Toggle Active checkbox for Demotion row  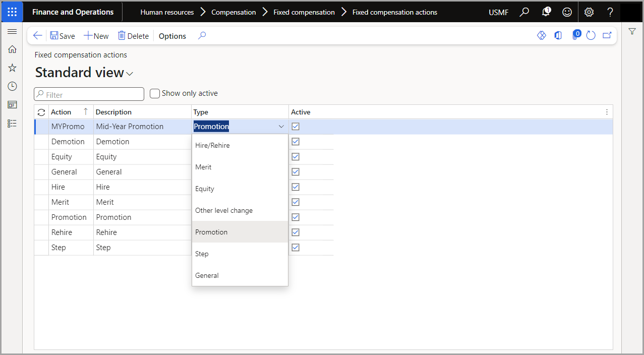(296, 142)
